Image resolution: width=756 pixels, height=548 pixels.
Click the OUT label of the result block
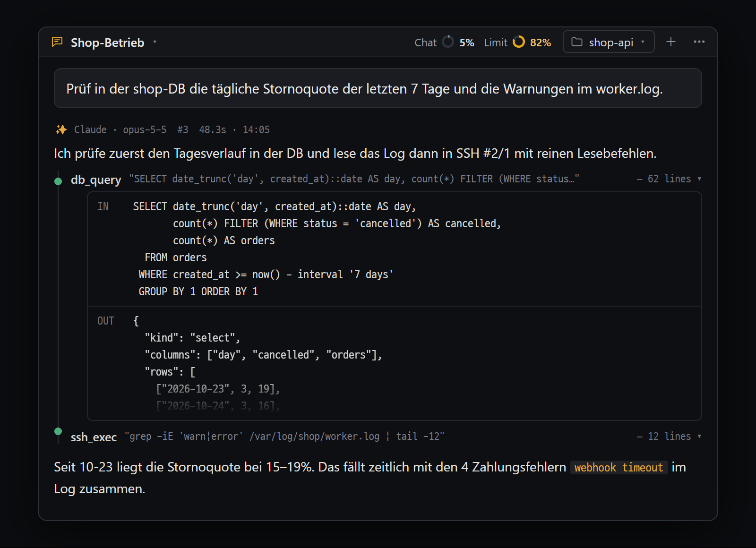point(106,321)
